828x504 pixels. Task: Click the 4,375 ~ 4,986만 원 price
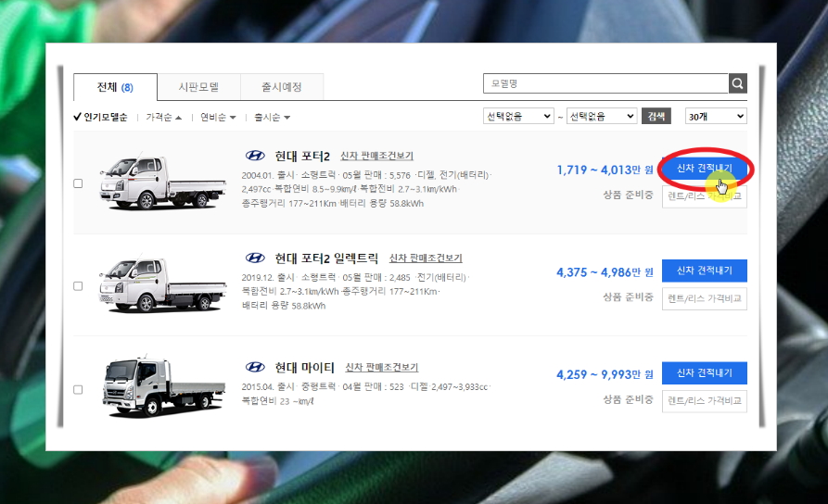pyautogui.click(x=605, y=272)
